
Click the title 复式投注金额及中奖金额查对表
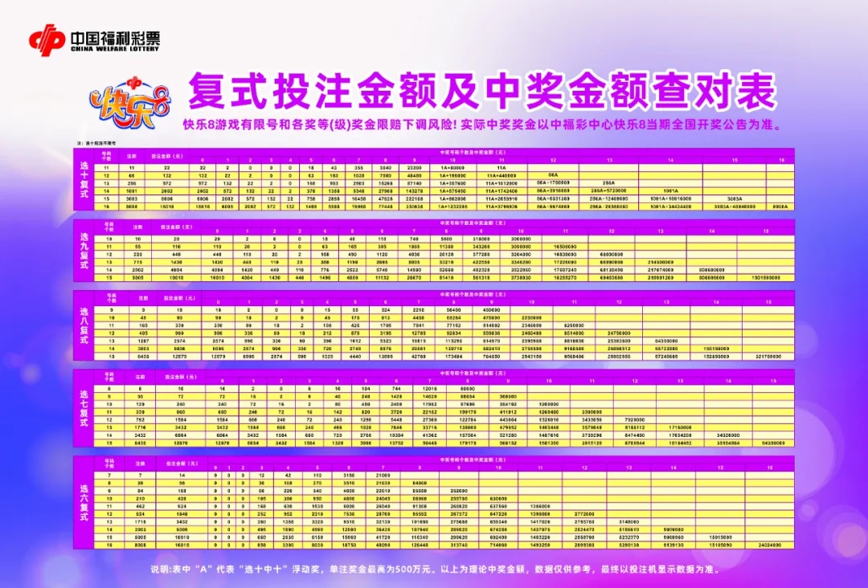[x=481, y=92]
